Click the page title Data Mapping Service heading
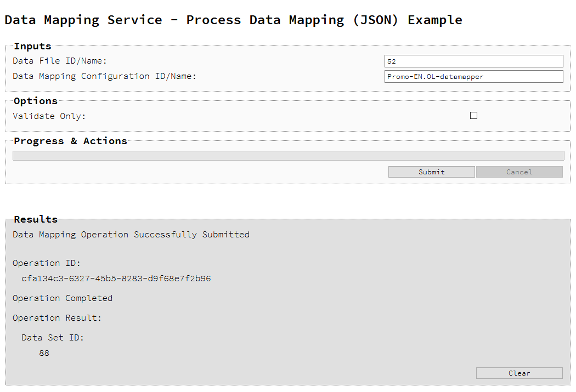The height and width of the screenshot is (392, 576). pos(233,20)
